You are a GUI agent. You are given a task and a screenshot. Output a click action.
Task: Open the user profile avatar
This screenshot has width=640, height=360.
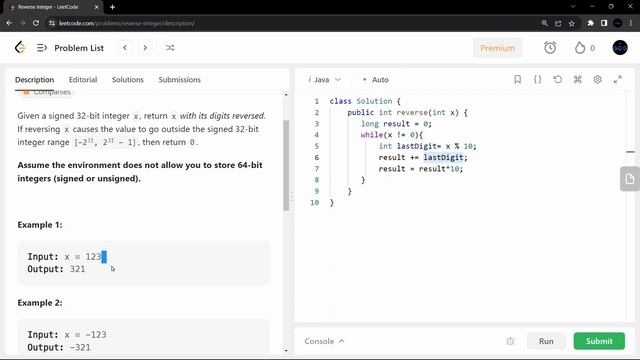(x=620, y=48)
